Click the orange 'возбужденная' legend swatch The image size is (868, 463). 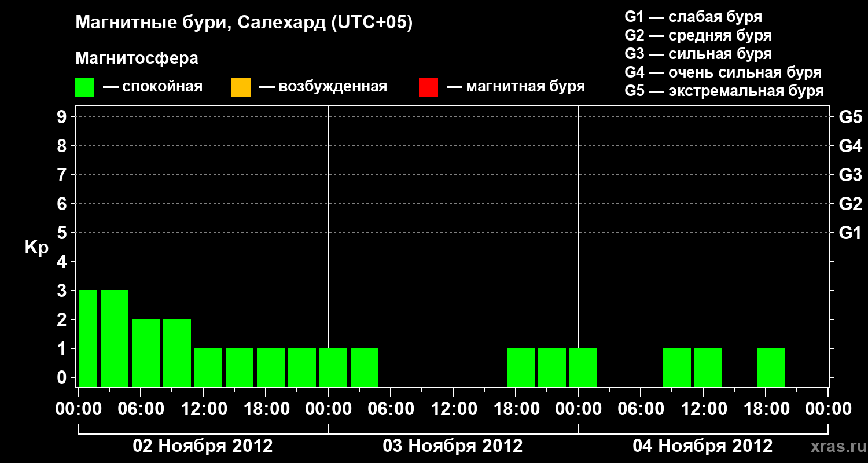[x=241, y=87]
